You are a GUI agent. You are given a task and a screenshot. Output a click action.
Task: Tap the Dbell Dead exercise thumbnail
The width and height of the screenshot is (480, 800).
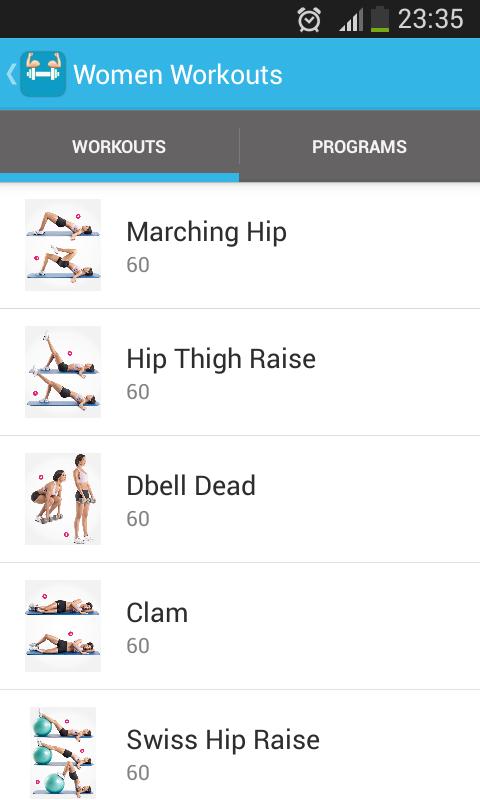click(x=63, y=499)
